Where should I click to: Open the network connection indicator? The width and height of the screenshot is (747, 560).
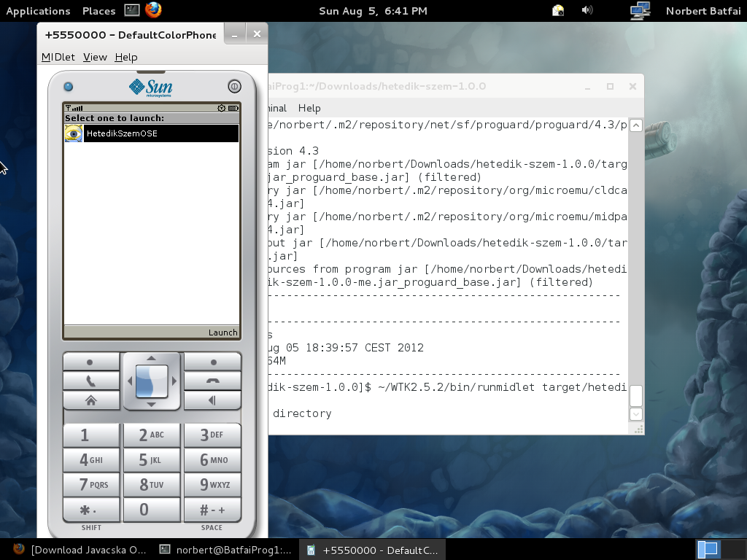(640, 10)
